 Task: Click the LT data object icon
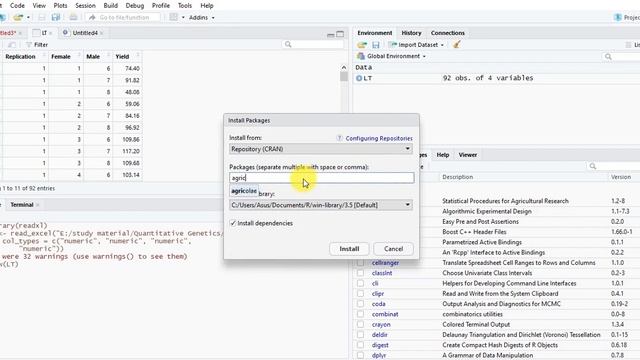(x=359, y=78)
